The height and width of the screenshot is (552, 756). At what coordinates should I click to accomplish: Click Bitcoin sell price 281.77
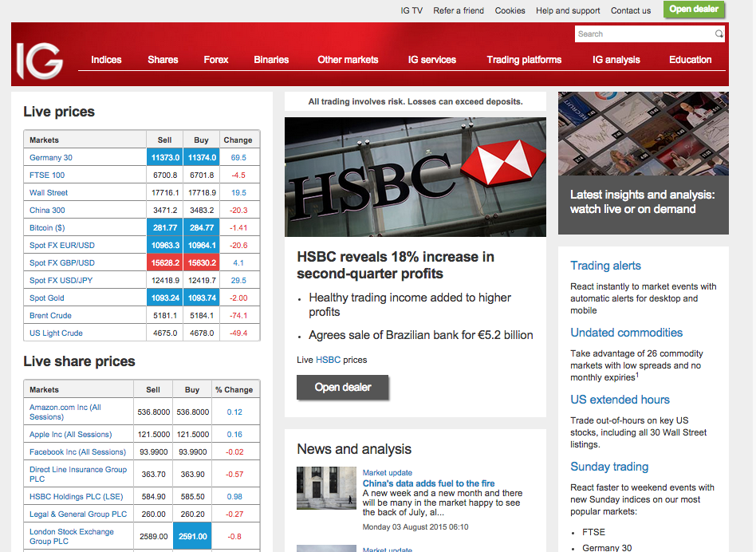pos(165,228)
